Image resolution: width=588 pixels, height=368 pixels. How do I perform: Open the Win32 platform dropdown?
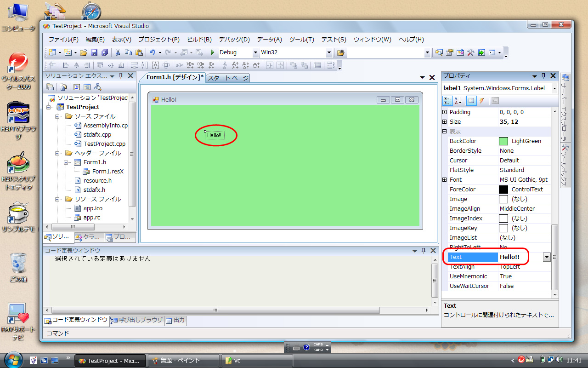pyautogui.click(x=329, y=52)
